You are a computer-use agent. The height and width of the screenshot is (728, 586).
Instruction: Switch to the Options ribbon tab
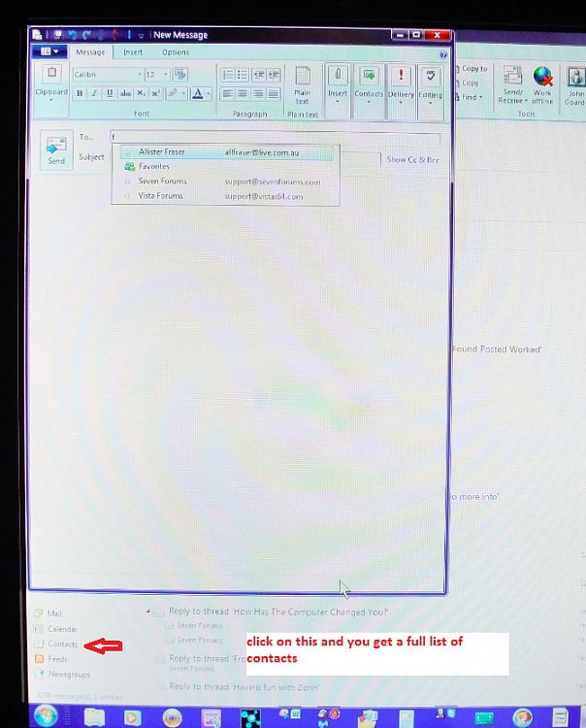point(176,52)
